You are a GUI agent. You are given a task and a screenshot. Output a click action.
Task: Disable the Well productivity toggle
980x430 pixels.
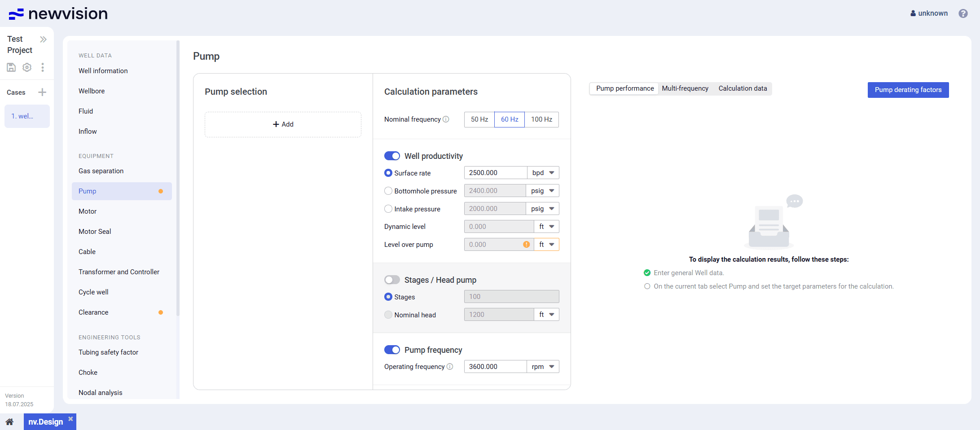[x=392, y=156]
